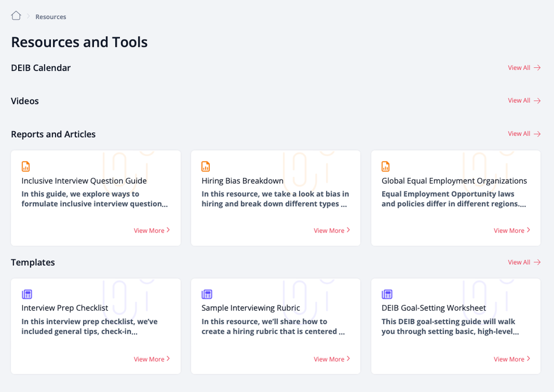View all Videos
The height and width of the screenshot is (392, 554).
(523, 101)
